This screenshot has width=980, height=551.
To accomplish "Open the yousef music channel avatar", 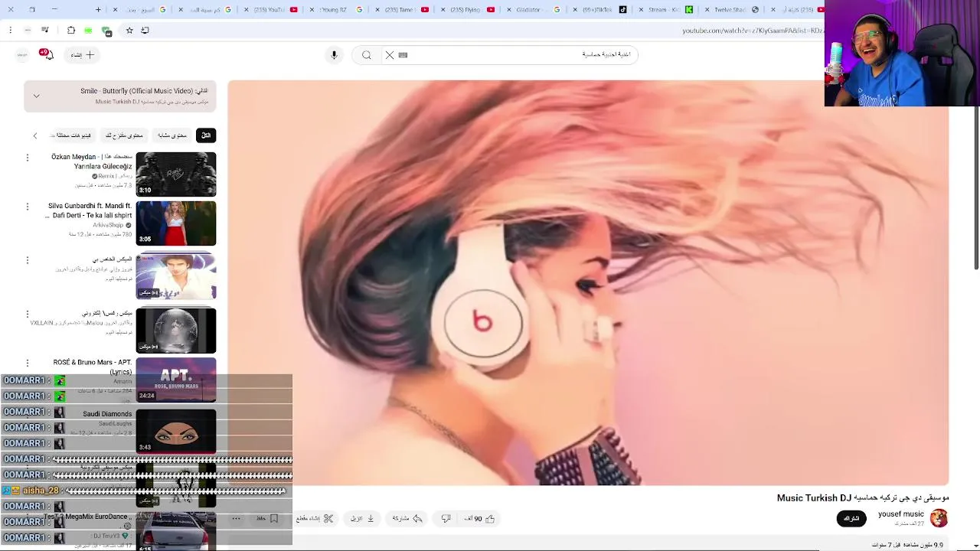I will click(939, 518).
